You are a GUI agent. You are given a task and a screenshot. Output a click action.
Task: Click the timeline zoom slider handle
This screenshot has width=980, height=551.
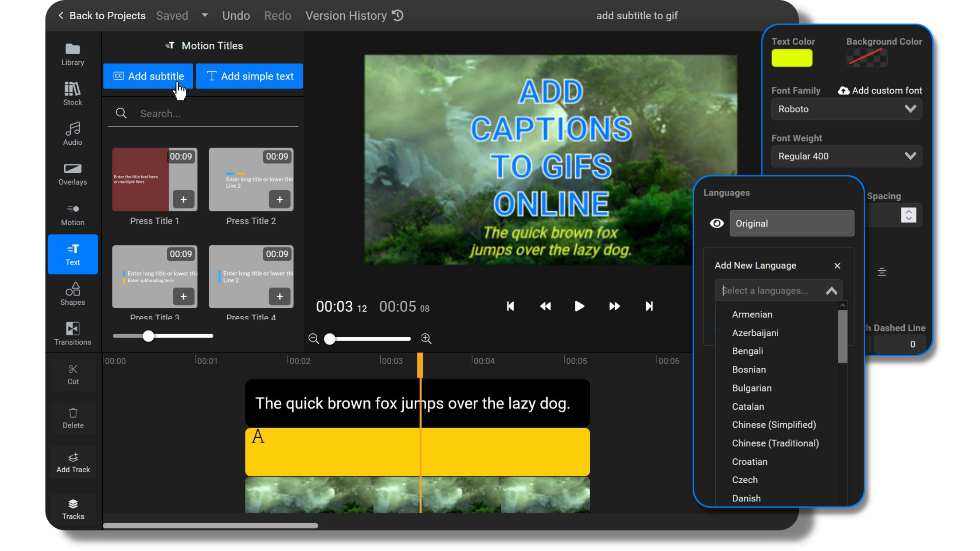tap(329, 338)
